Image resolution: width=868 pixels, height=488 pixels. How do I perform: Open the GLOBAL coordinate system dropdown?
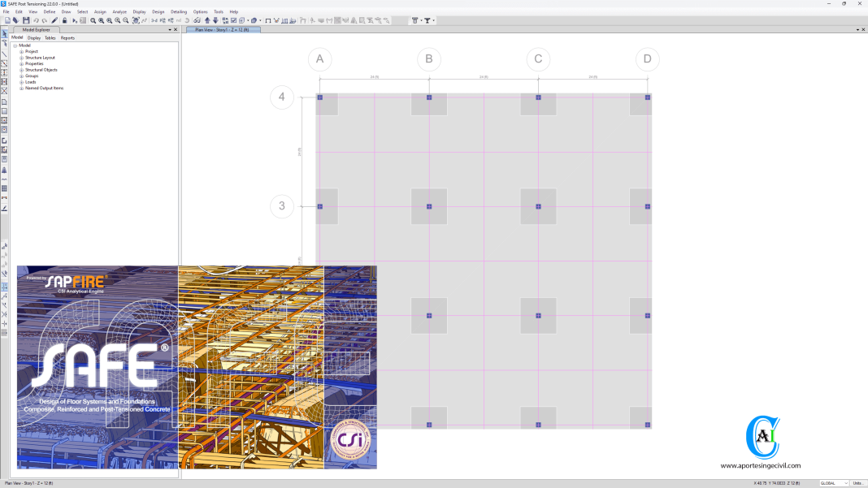coord(845,483)
